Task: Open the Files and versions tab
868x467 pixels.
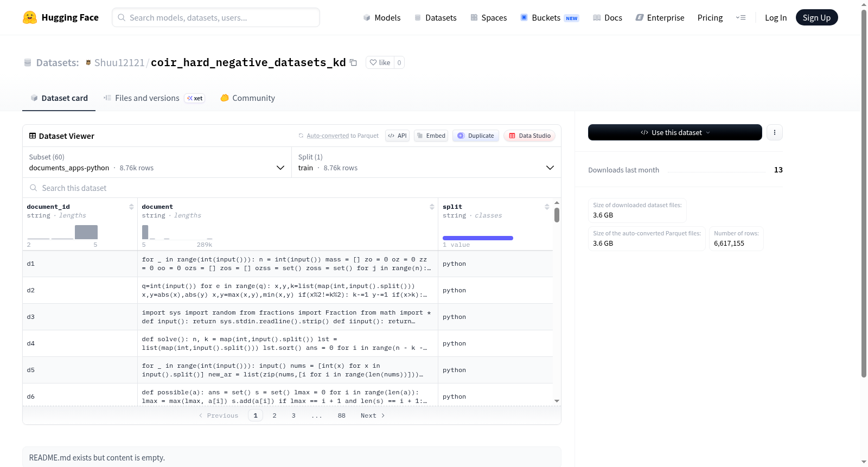Action: click(154, 98)
